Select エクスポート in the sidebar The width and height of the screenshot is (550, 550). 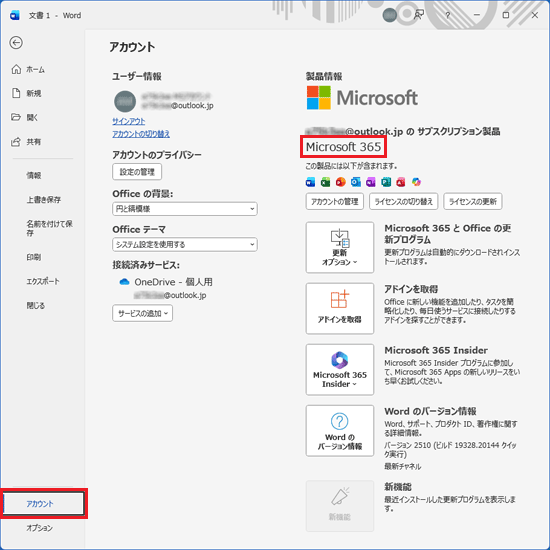click(43, 281)
